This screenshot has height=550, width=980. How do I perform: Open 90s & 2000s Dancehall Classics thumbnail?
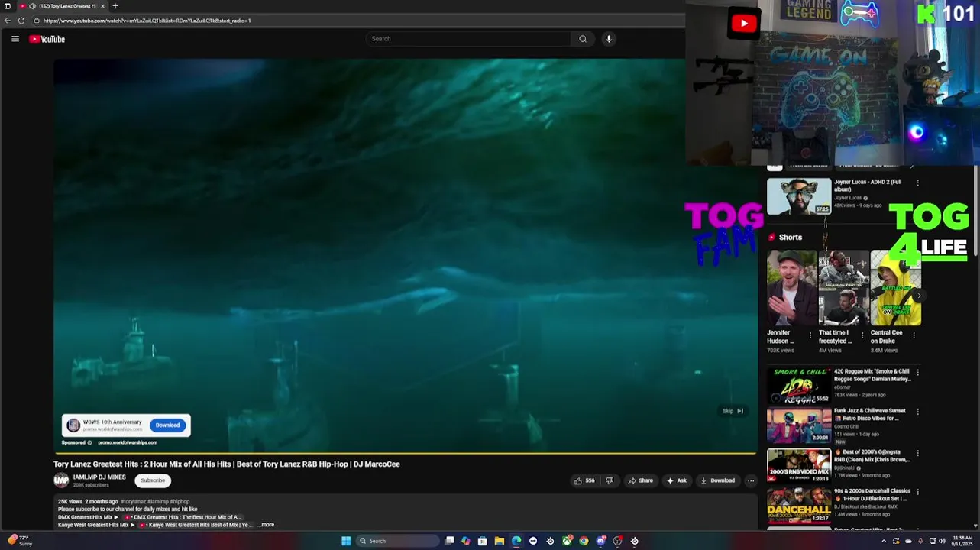point(799,506)
